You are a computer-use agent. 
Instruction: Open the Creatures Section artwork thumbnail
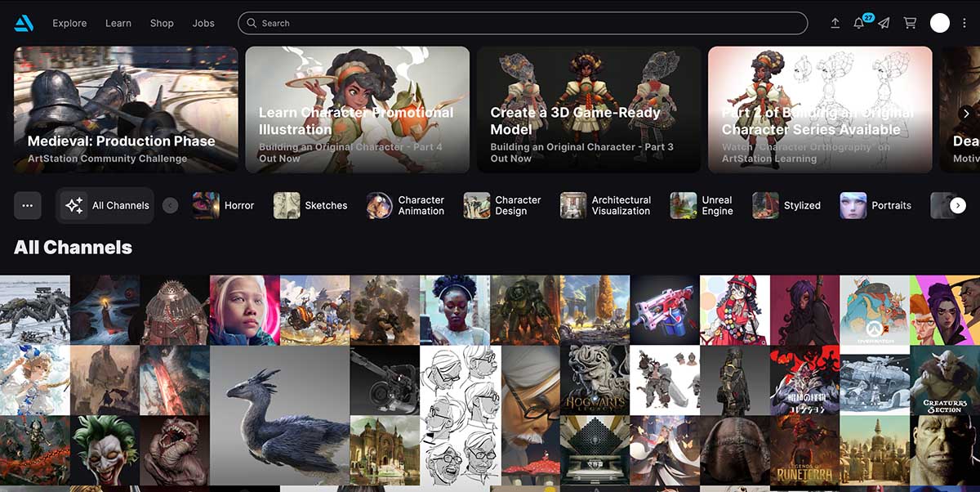pos(945,380)
